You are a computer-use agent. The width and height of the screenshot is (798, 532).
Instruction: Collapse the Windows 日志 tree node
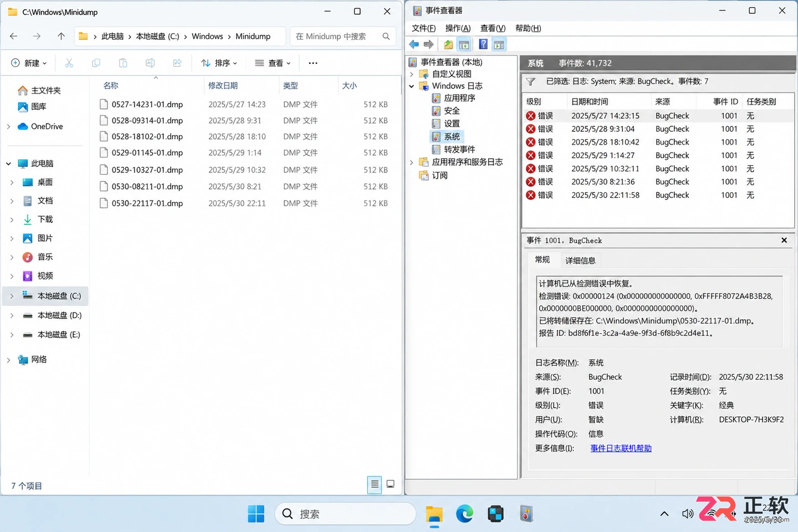412,86
